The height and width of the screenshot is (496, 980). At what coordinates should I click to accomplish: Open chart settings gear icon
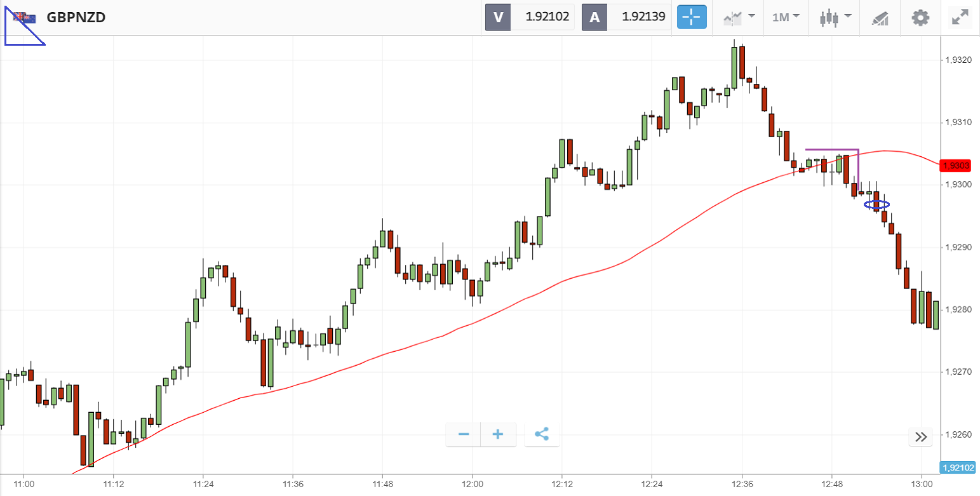pyautogui.click(x=920, y=17)
